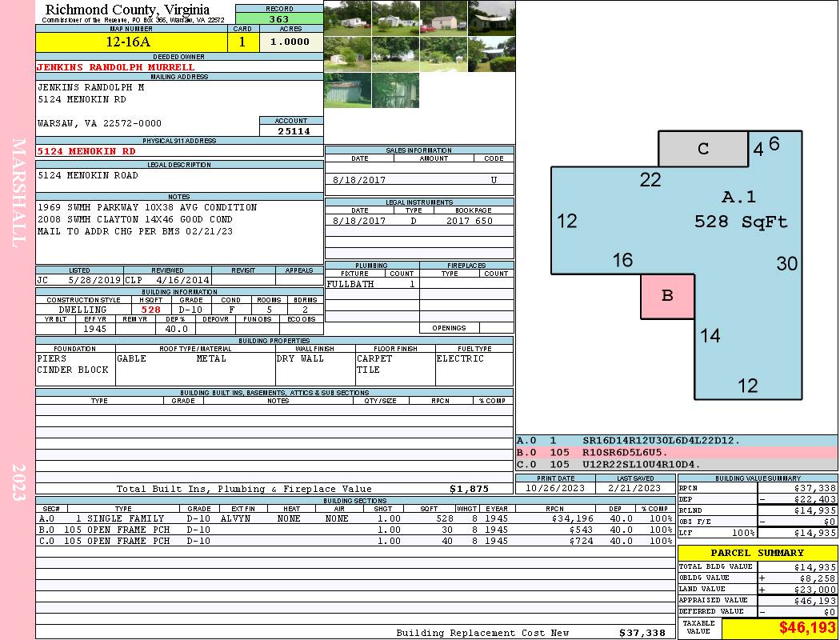The width and height of the screenshot is (840, 640).
Task: Select legal description 5124 MENOKIN ROAD
Action: [x=88, y=176]
